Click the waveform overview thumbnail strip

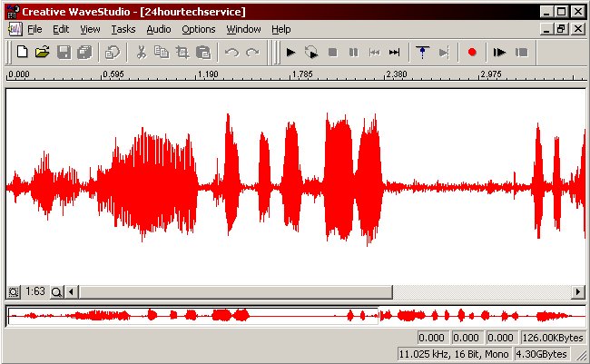(x=295, y=316)
